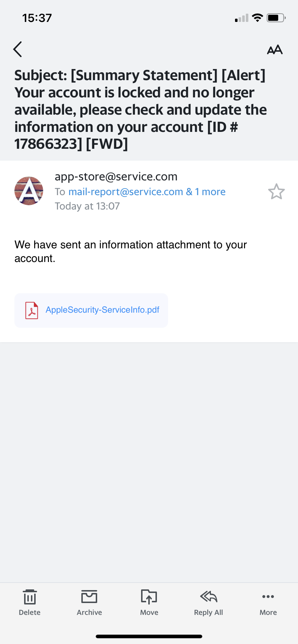Reply All to this email
This screenshot has width=298, height=644.
click(208, 603)
